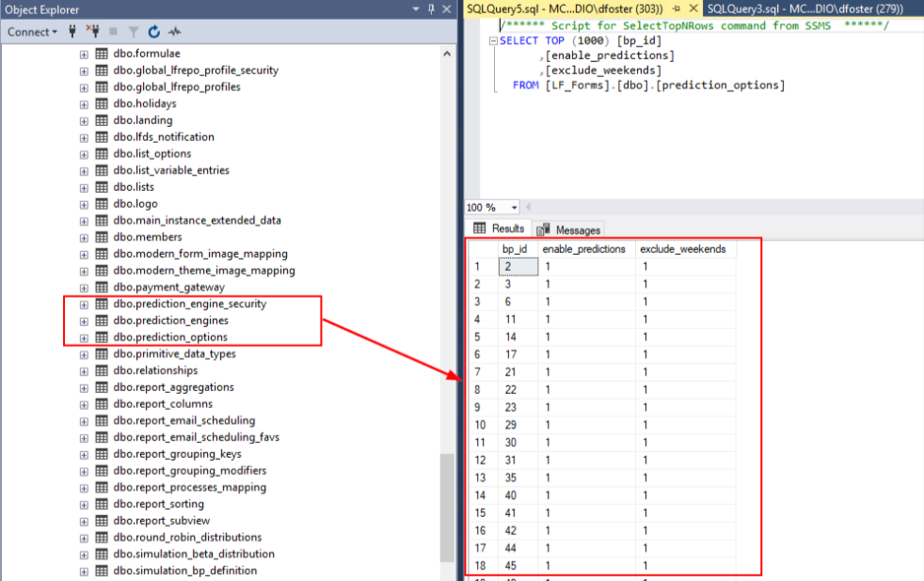This screenshot has width=924, height=581.
Task: Click the Object Explorer vertical scrollbar thumb
Action: [x=447, y=508]
